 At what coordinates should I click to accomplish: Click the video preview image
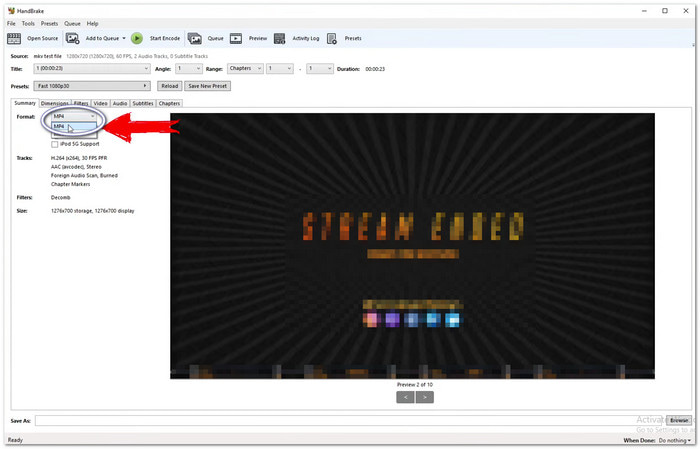click(x=412, y=246)
